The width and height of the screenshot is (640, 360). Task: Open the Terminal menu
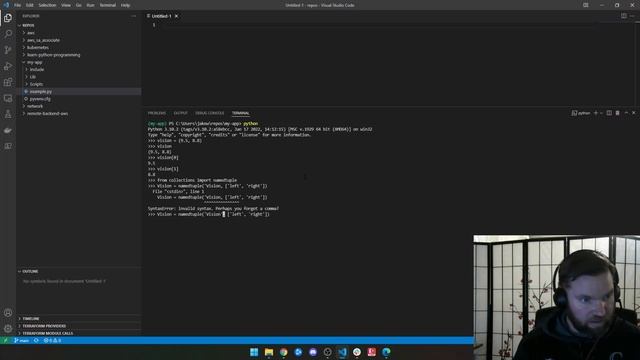[108, 5]
